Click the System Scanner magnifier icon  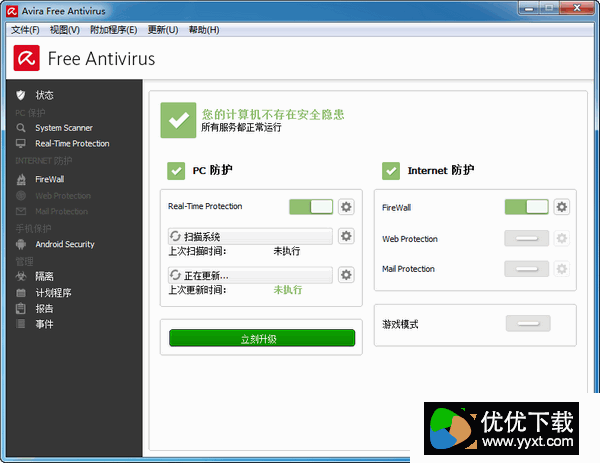coord(21,128)
